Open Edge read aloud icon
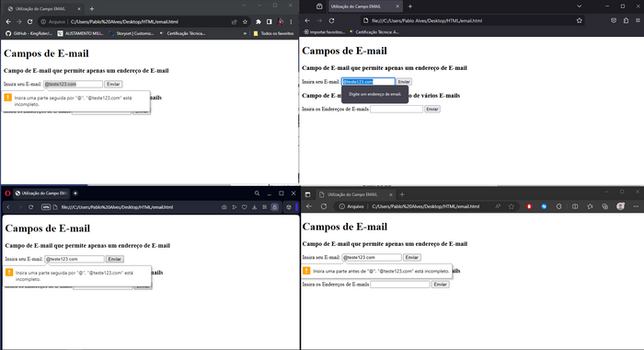 click(x=498, y=206)
